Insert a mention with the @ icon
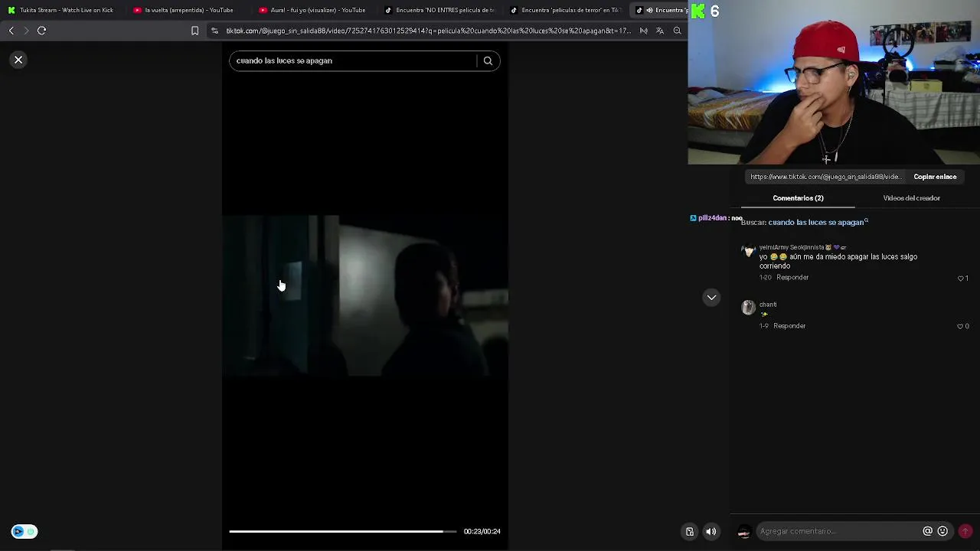980x551 pixels. tap(927, 531)
